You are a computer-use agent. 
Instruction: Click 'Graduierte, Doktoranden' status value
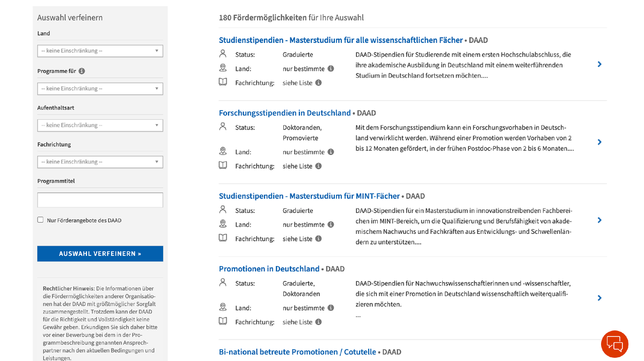coord(302,288)
